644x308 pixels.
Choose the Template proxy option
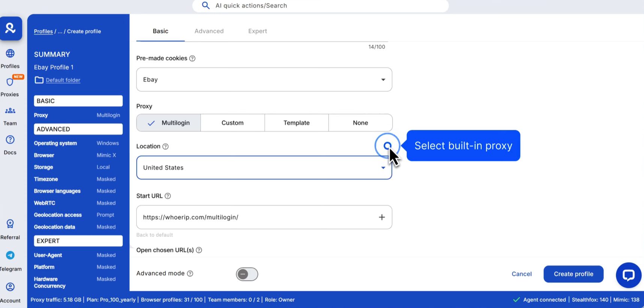pyautogui.click(x=296, y=123)
